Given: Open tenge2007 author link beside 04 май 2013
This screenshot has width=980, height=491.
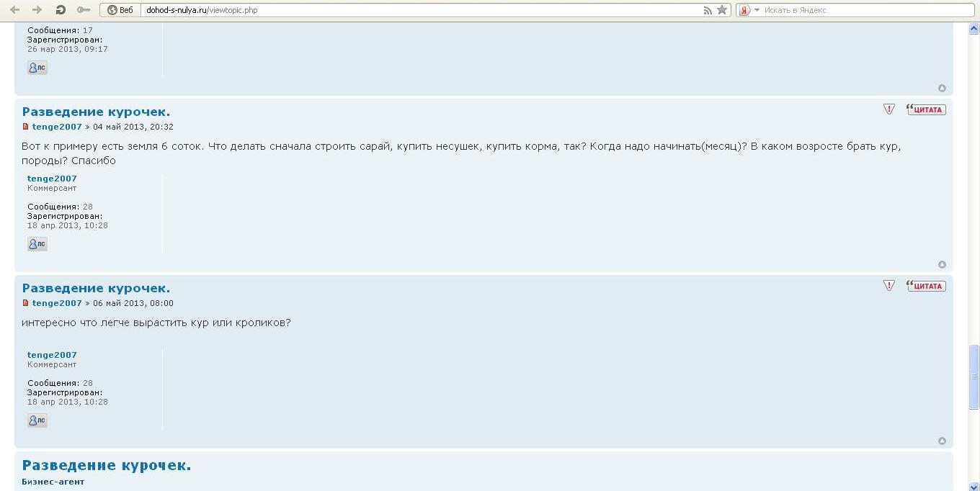Looking at the screenshot, I should click(57, 127).
